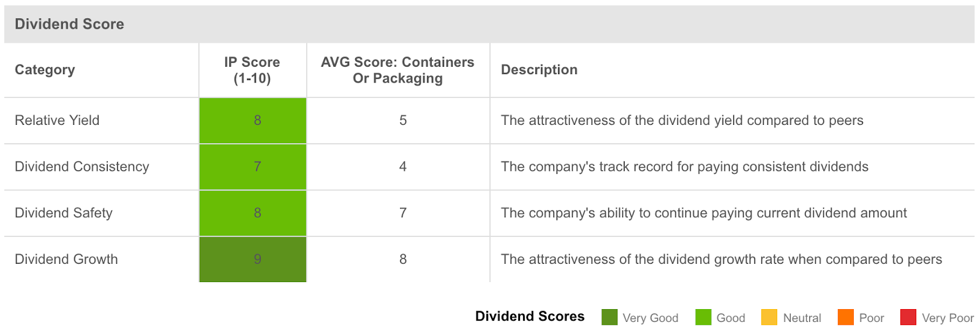
Task: Click the Category column header
Action: (x=45, y=70)
